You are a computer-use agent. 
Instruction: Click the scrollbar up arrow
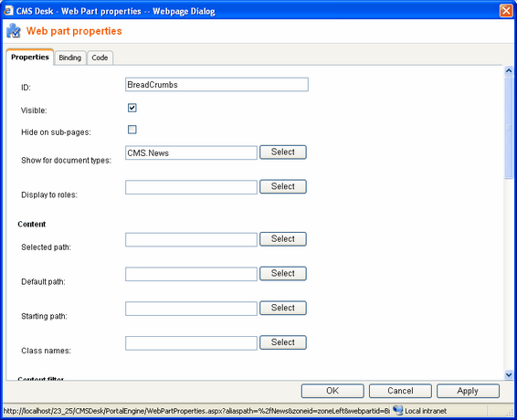click(509, 70)
